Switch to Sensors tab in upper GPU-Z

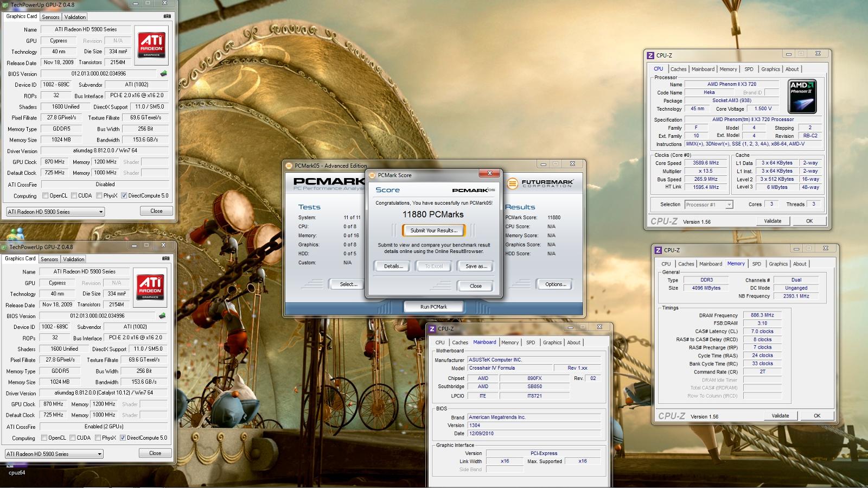click(x=50, y=17)
